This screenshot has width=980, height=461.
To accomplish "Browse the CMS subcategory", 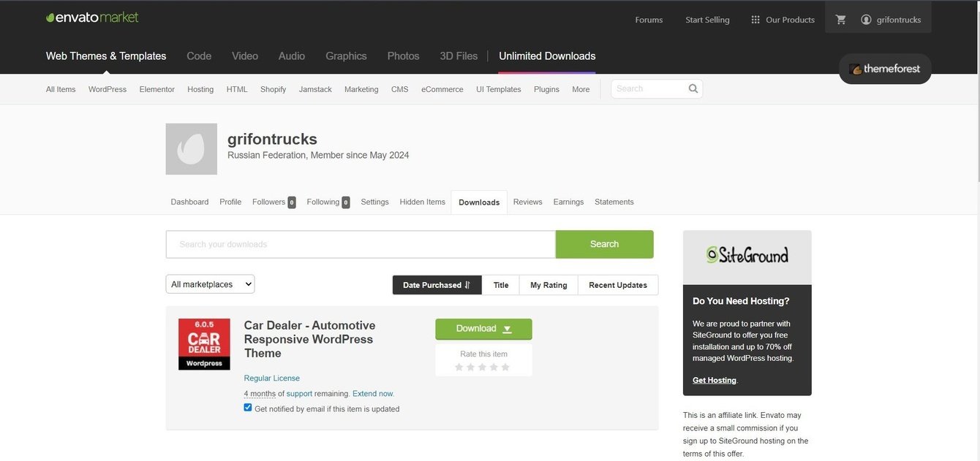I will click(399, 89).
